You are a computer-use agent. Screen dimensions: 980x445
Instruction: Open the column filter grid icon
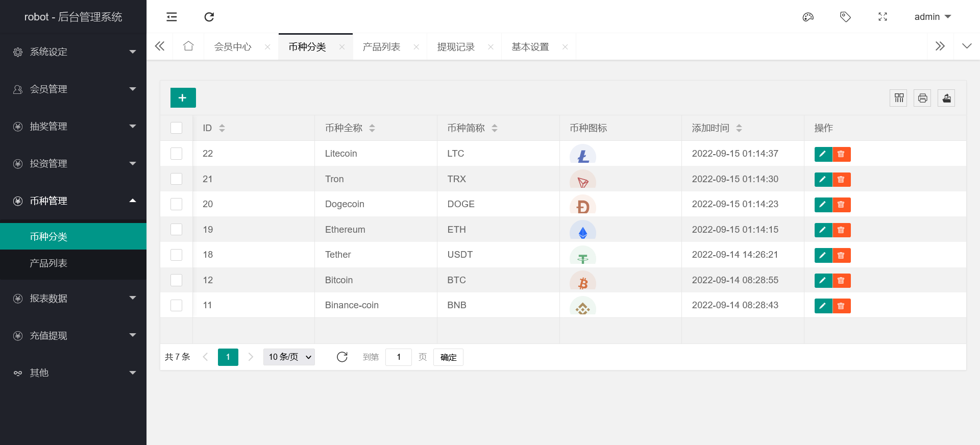898,98
